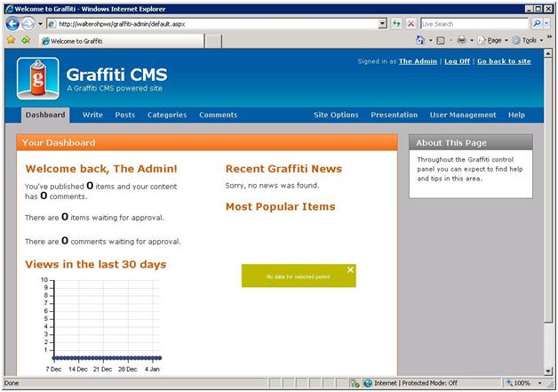558x392 pixels.
Task: Click the 7 Dec chart axis label
Action: tap(53, 369)
